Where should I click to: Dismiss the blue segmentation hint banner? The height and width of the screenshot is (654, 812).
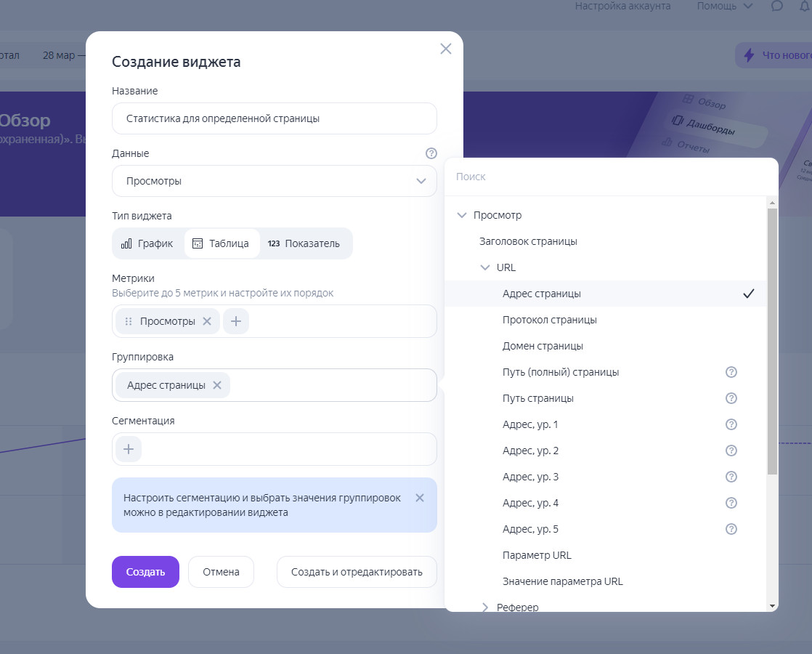[419, 498]
